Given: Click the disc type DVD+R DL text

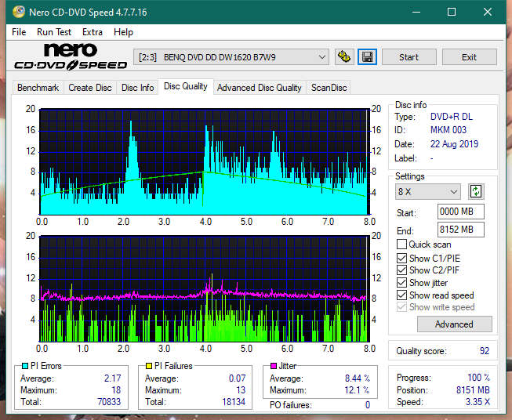Looking at the screenshot, I should (x=452, y=117).
